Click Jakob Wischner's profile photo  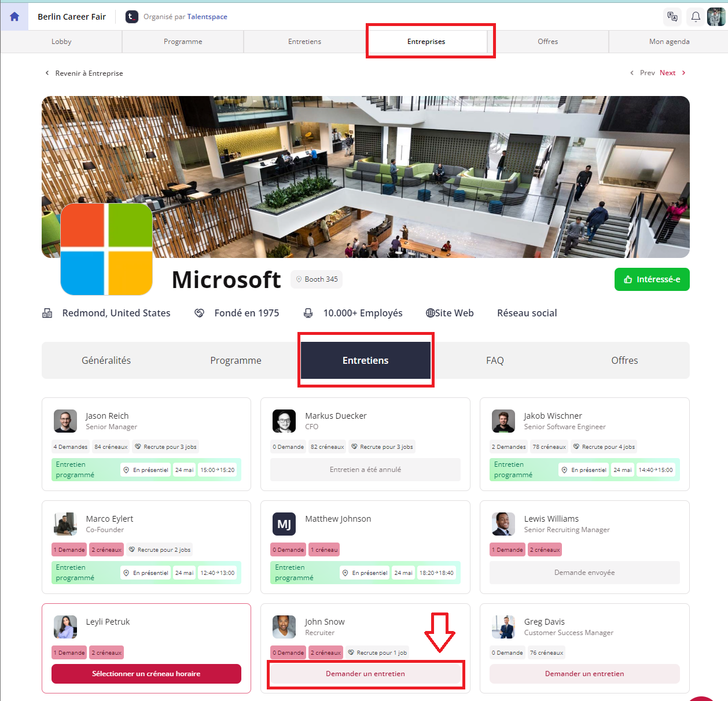503,421
